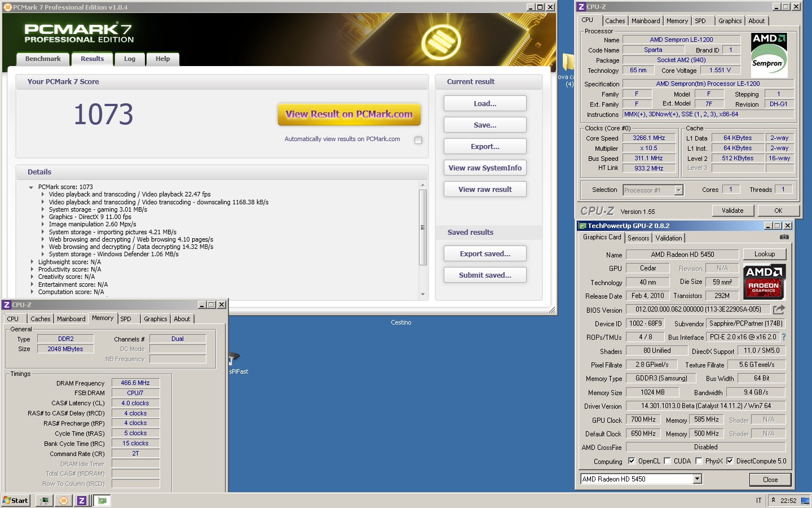The width and height of the screenshot is (812, 508).
Task: Expand the Entertainment score row
Action: pyautogui.click(x=32, y=285)
